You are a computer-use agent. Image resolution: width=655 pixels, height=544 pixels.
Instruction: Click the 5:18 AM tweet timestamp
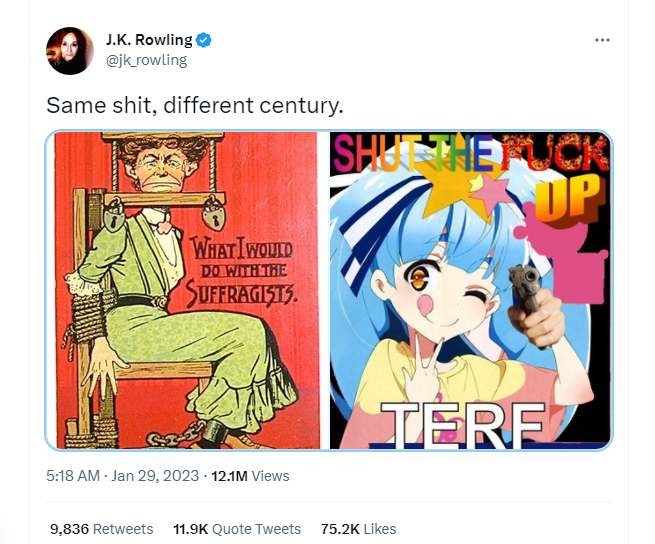click(73, 476)
